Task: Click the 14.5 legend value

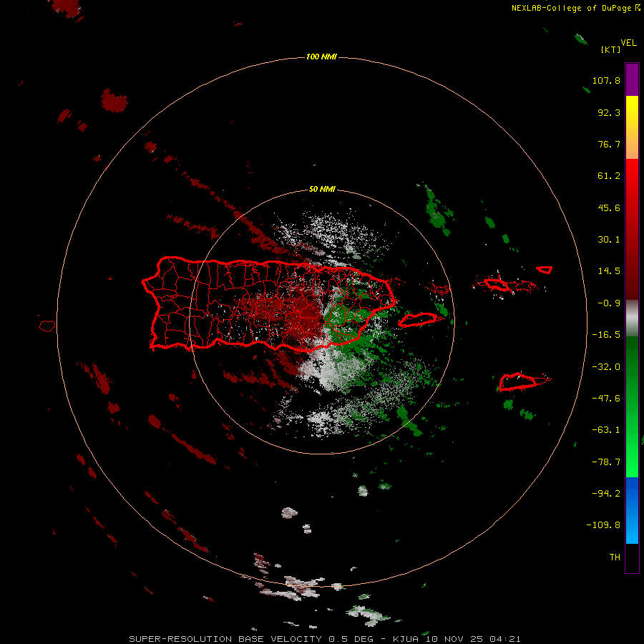Action: point(609,271)
